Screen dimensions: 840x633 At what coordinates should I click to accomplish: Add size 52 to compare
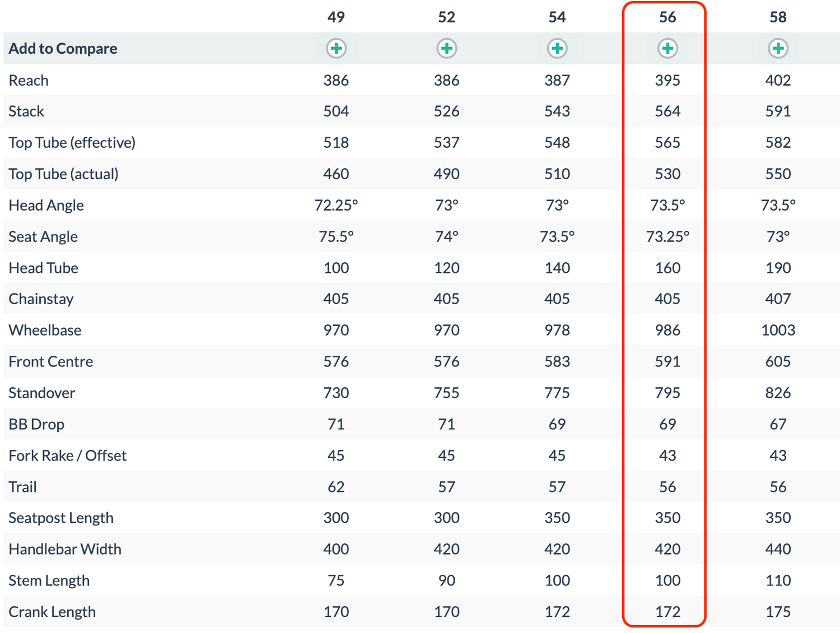point(446,49)
